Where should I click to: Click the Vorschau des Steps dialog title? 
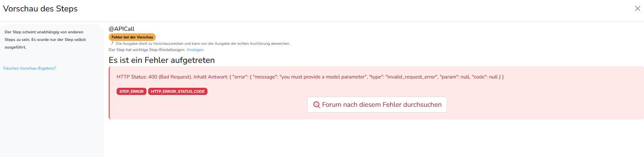point(40,9)
